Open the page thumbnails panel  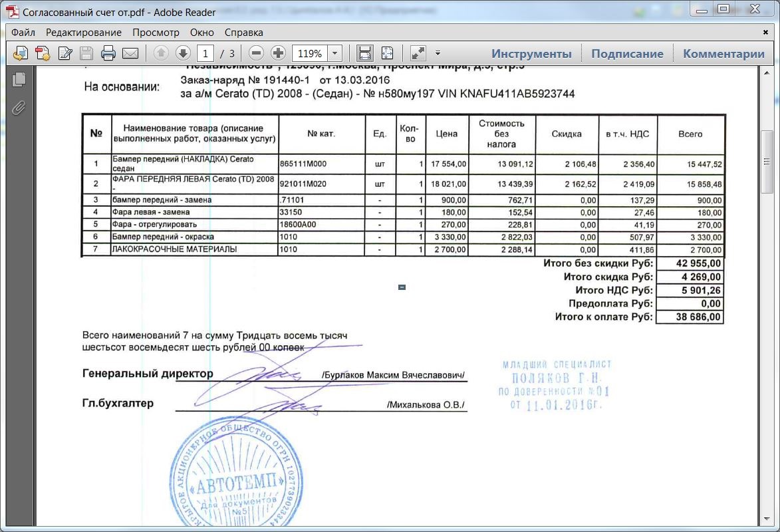(19, 80)
